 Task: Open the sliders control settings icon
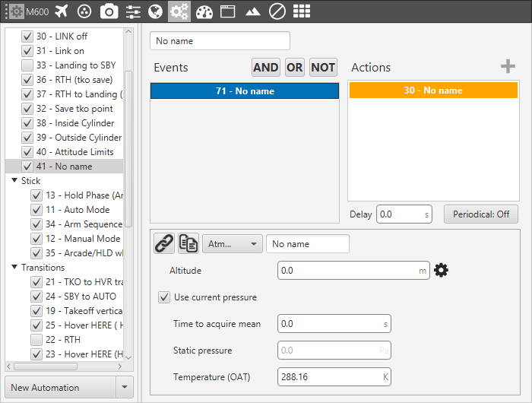coord(133,11)
